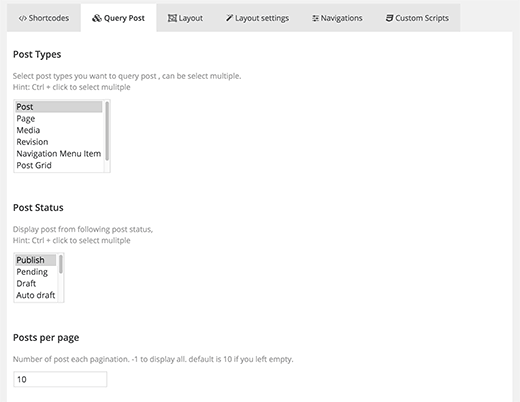
Task: Select Revision in post types list
Action: (59, 142)
